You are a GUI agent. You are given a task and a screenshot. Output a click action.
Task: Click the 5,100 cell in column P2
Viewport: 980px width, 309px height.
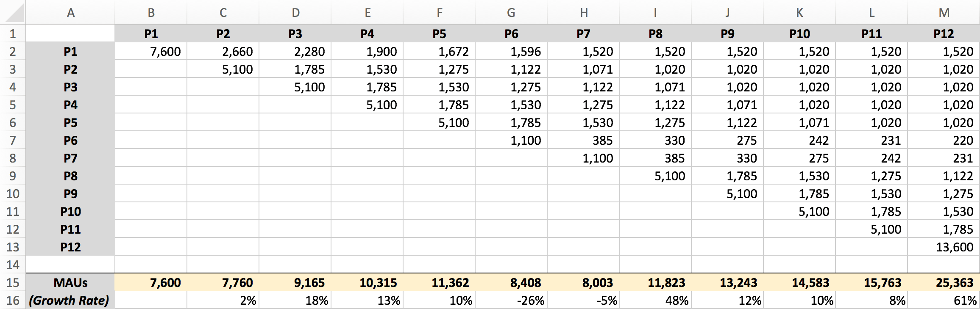click(x=223, y=69)
